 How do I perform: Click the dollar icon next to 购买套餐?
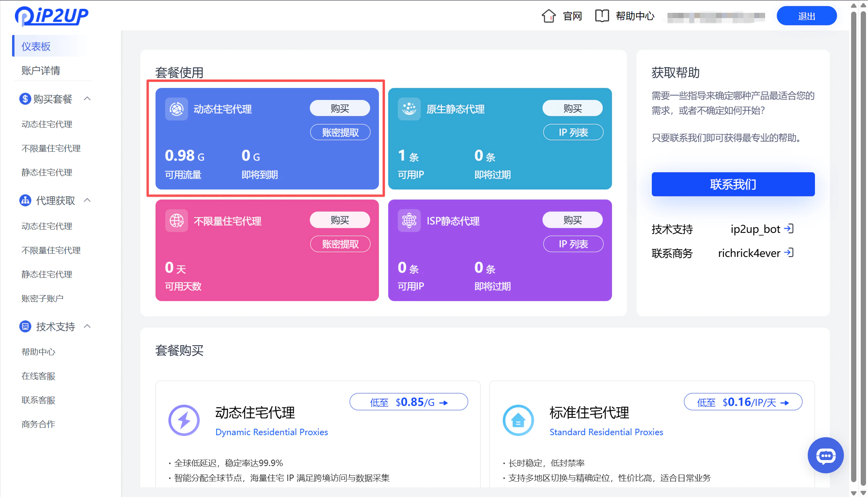click(25, 98)
